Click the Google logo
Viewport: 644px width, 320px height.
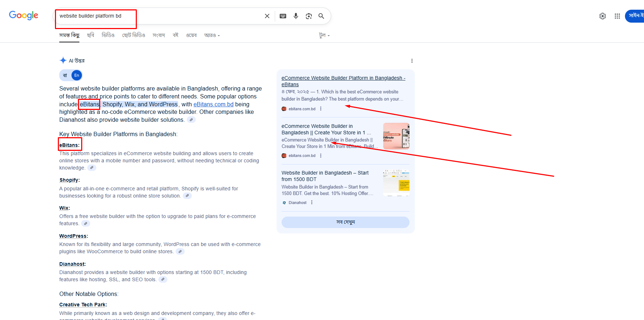[x=24, y=15]
